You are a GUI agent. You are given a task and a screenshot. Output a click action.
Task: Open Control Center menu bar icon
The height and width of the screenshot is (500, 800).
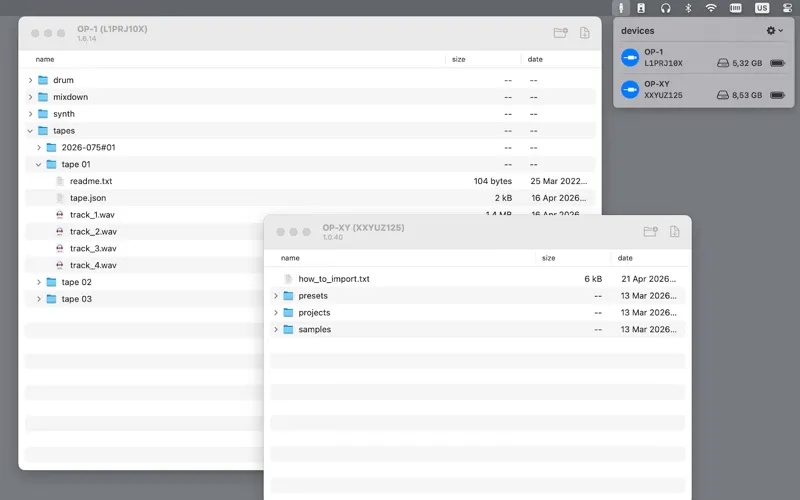(787, 8)
